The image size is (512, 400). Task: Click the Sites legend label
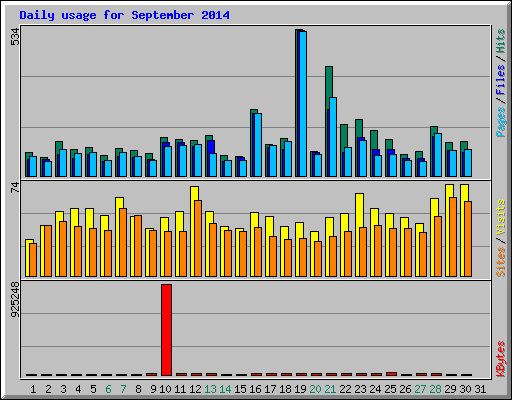[x=501, y=262]
